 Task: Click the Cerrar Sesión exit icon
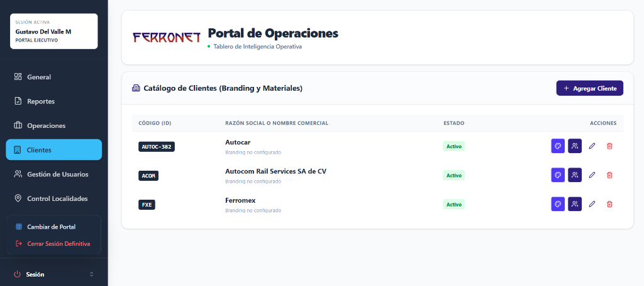point(18,244)
